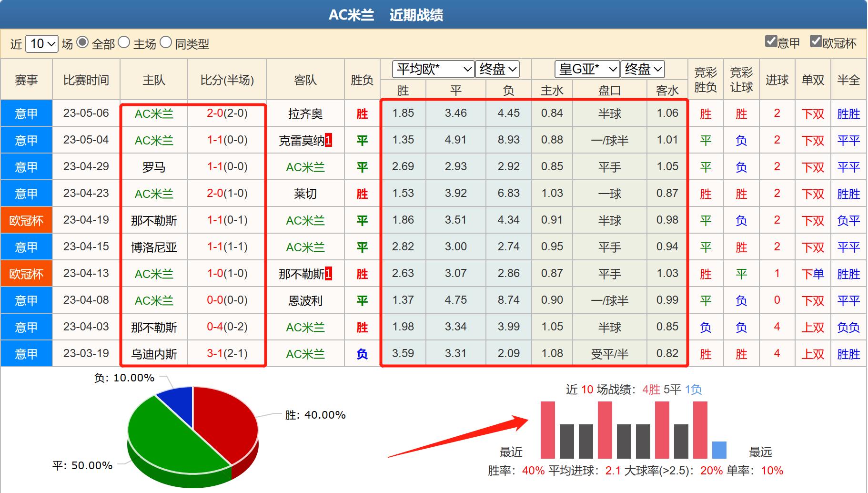Click the 比分(半场) column header

[227, 80]
